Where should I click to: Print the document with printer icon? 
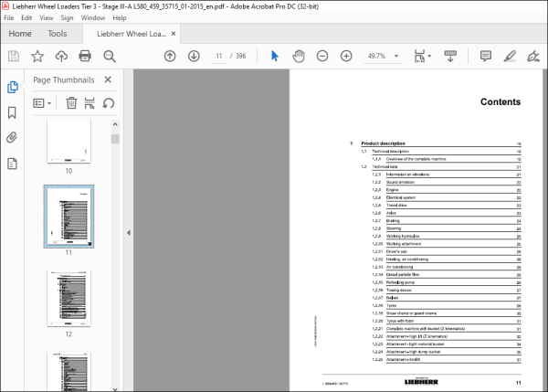tap(85, 56)
